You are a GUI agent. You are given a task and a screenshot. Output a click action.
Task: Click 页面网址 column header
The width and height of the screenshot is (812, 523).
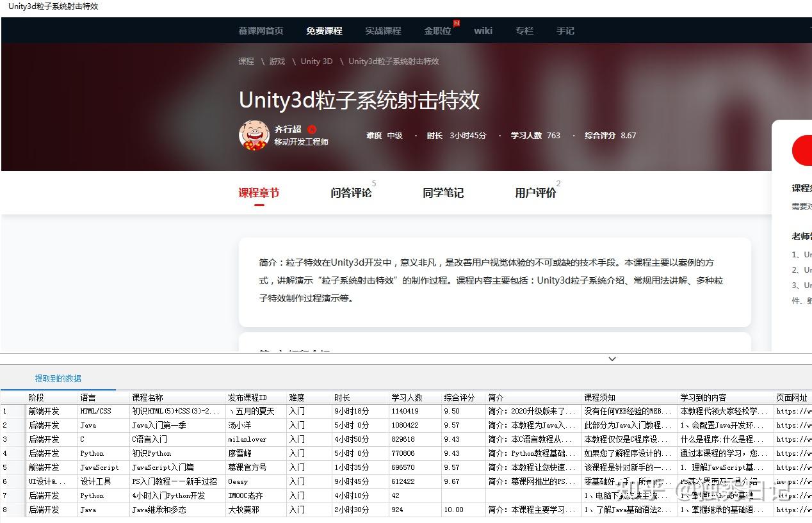tap(793, 398)
